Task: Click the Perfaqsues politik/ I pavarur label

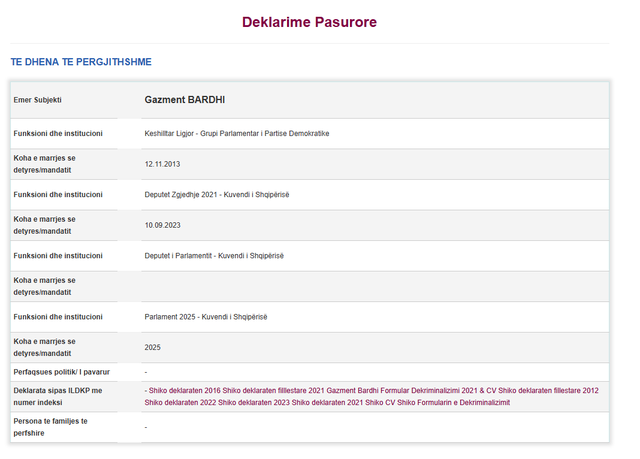Action: 62,372
